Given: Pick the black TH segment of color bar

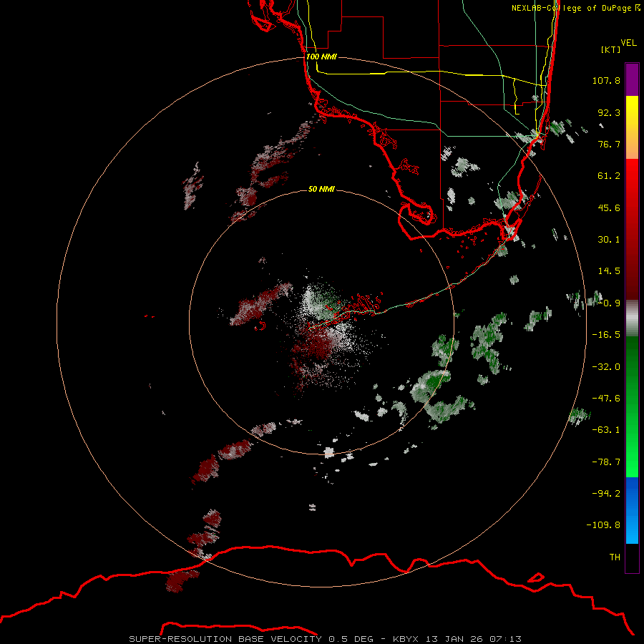Looking at the screenshot, I should pyautogui.click(x=632, y=557).
